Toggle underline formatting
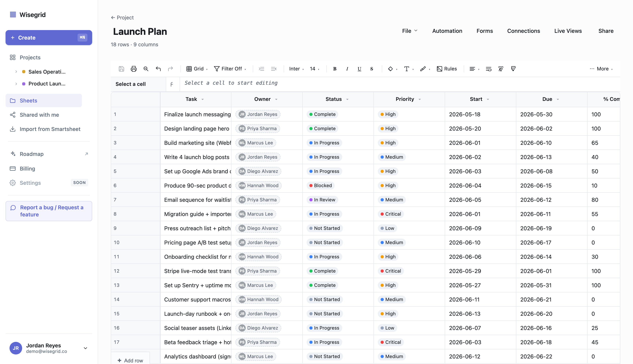Screen dimensions: 633x364 [359, 69]
